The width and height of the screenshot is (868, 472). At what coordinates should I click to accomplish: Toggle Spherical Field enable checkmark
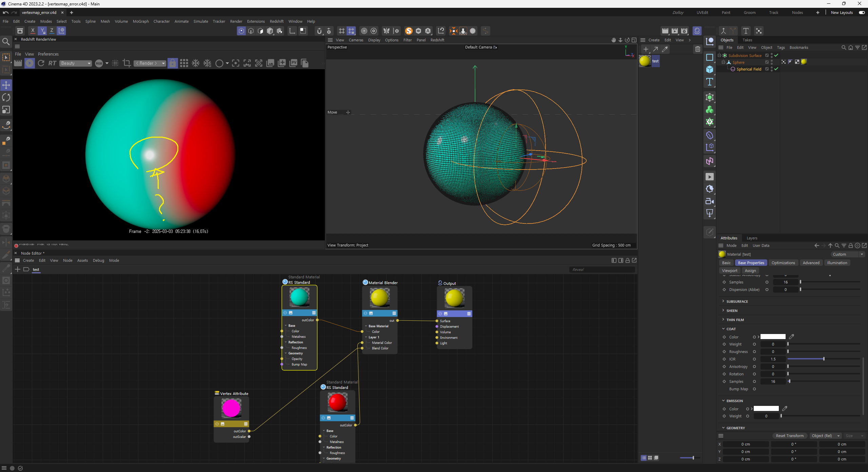click(x=776, y=69)
